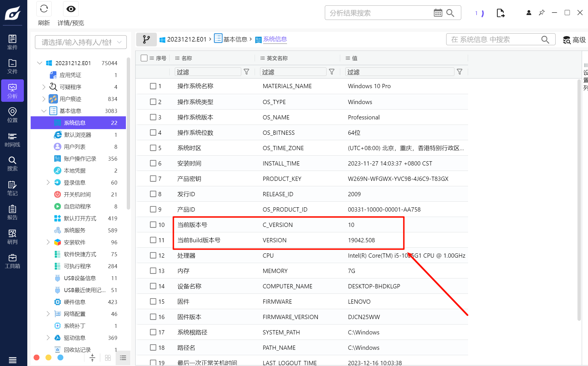The image size is (588, 366).
Task: Expand the 用户痕迹 tree node
Action: (43, 99)
